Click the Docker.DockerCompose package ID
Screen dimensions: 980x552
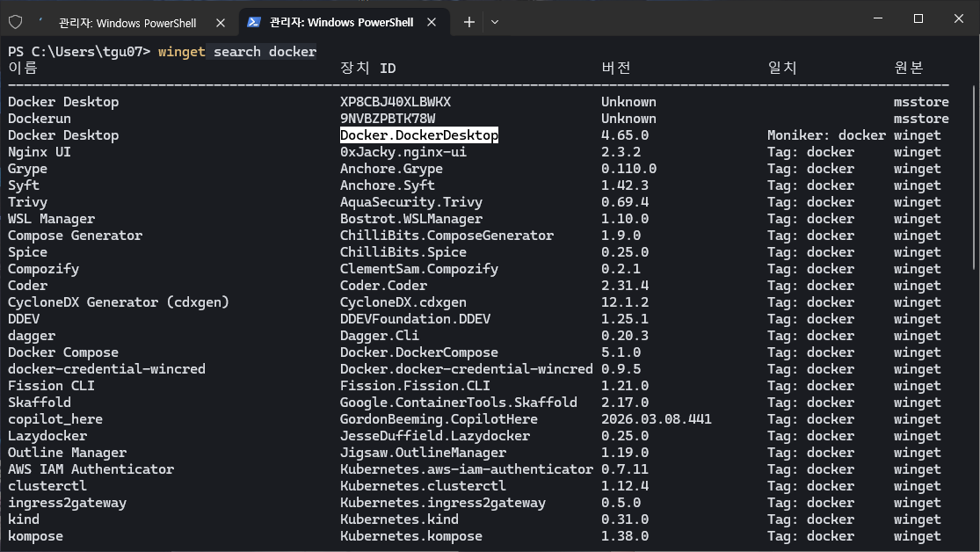pos(419,352)
